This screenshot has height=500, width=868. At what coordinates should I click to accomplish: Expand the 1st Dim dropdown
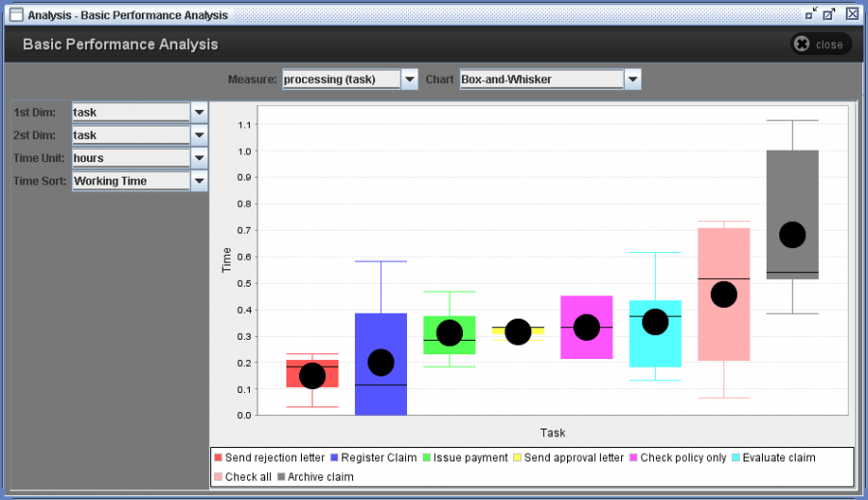coord(200,113)
